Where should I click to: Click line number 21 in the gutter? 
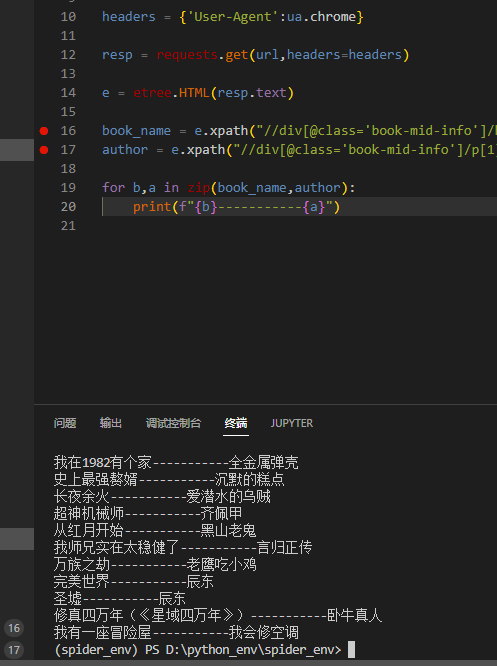[68, 226]
